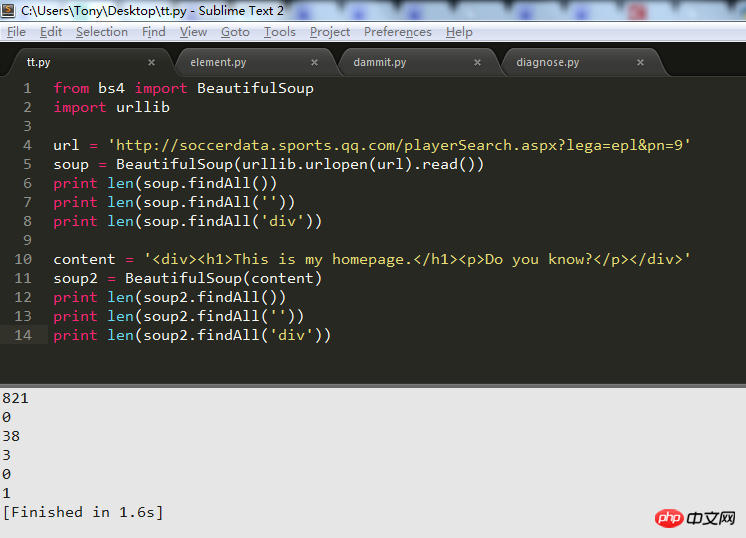Open the Preferences menu
Viewport: 746px width, 538px height.
tap(398, 32)
